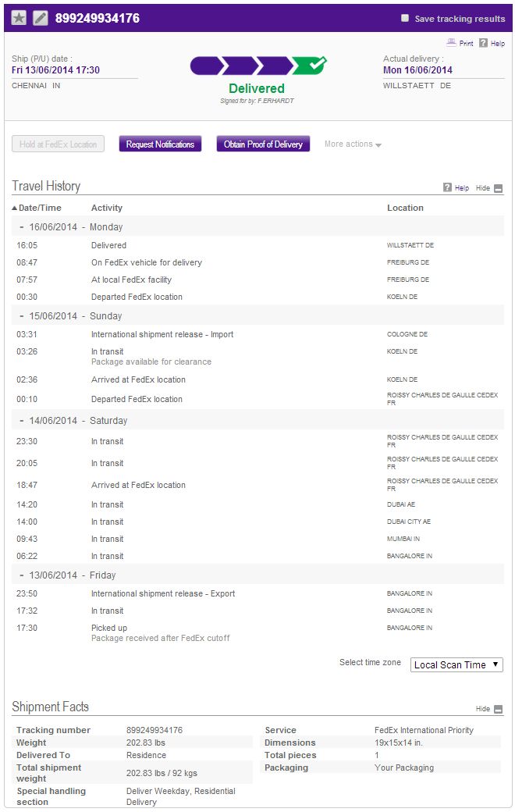Sort by the Date/Time column header
Image resolution: width=515 pixels, height=812 pixels.
coord(37,208)
